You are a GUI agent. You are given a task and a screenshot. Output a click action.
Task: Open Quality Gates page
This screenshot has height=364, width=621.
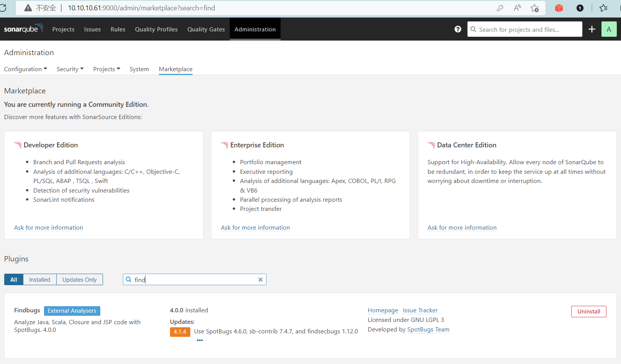coord(206,29)
